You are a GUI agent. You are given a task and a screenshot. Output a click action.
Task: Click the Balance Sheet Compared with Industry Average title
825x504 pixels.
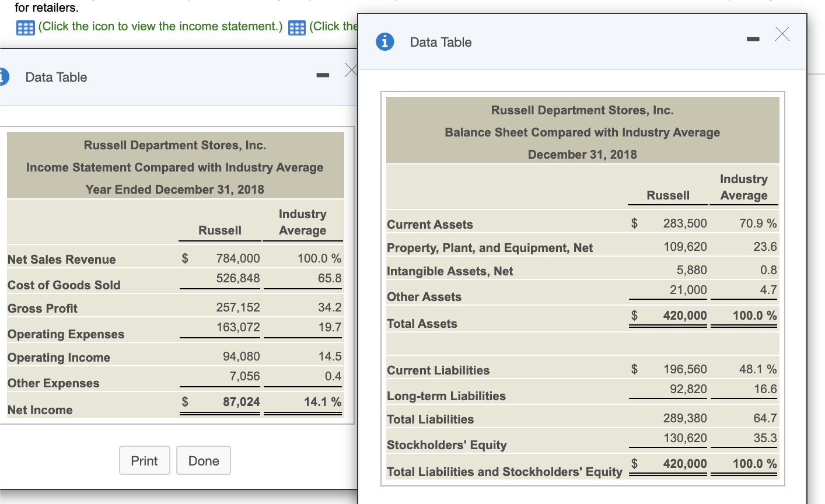pos(582,132)
